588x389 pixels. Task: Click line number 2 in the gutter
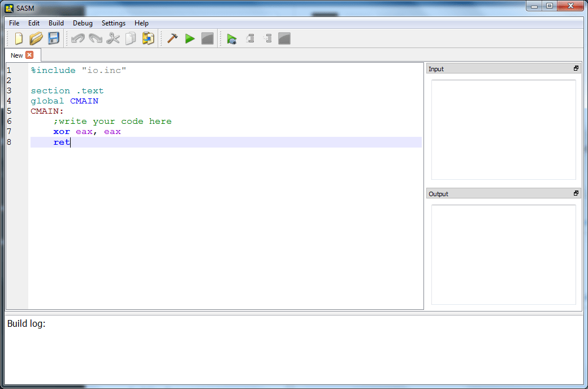tap(9, 81)
